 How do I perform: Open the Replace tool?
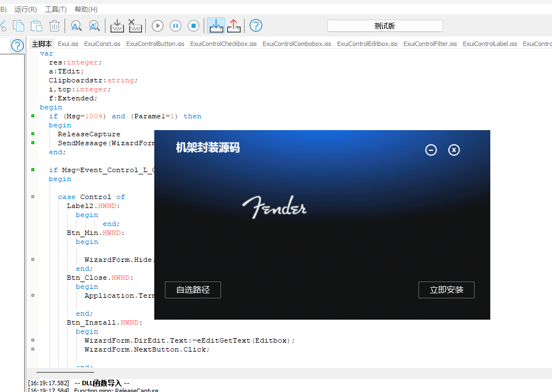(94, 26)
